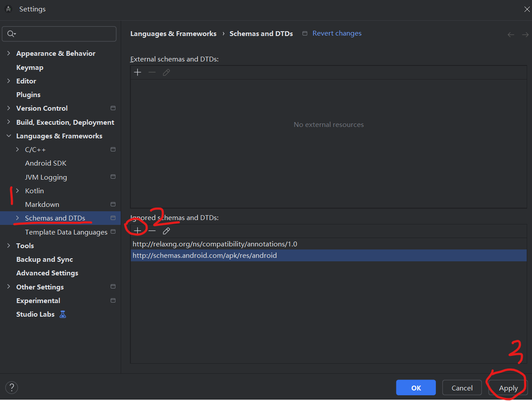The image size is (532, 401).
Task: Edit the selected ignored schema via pencil icon
Action: point(166,231)
